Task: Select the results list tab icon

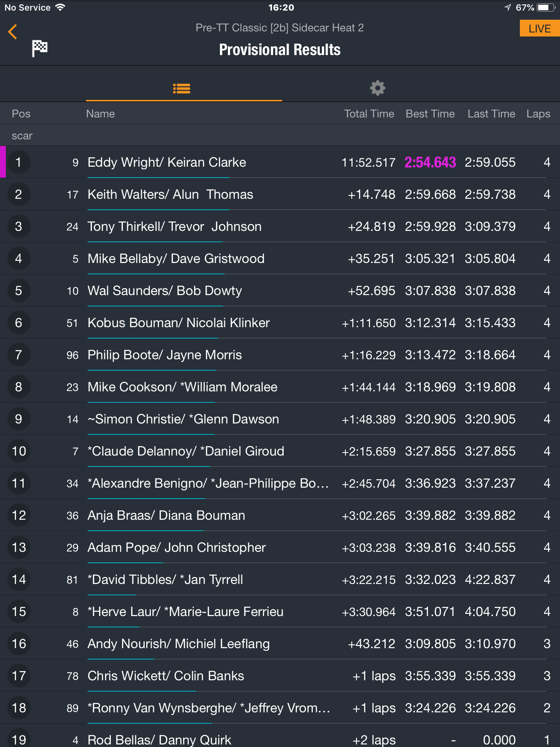Action: click(182, 88)
